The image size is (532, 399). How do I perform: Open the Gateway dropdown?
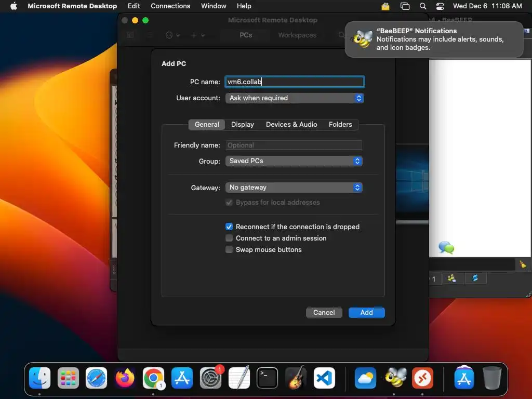[294, 187]
